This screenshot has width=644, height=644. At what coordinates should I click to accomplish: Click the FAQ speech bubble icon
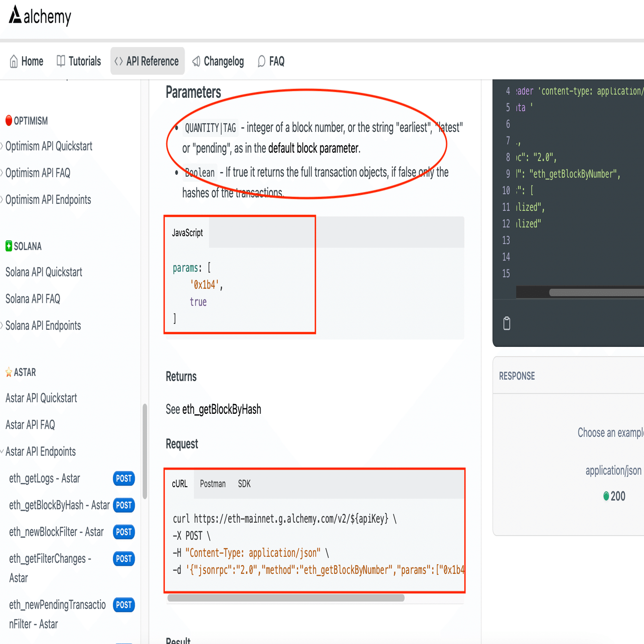click(x=261, y=61)
